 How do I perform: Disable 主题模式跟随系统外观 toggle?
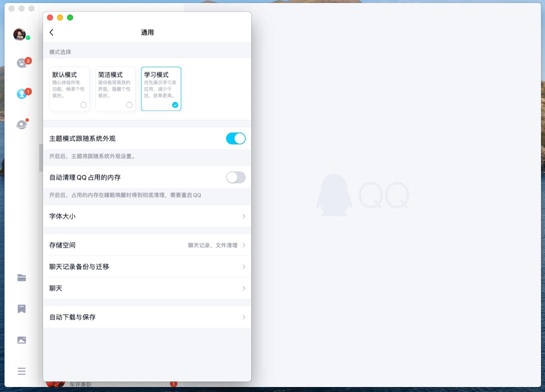(235, 138)
